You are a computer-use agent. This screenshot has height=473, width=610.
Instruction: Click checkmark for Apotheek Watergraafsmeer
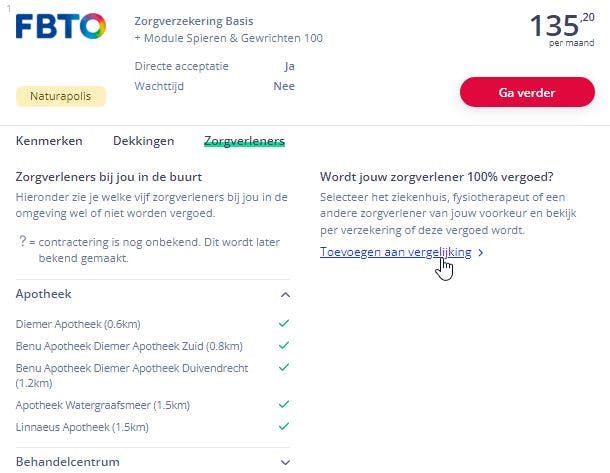(284, 405)
